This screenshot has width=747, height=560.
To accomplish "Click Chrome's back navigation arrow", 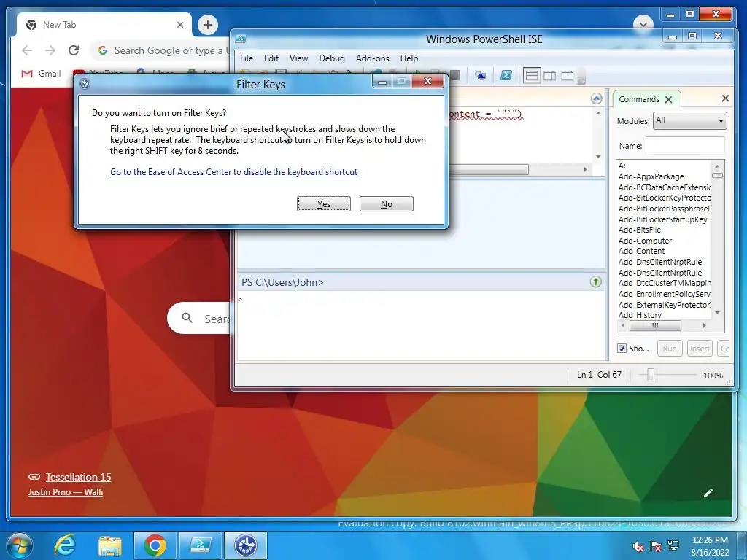I will [x=27, y=50].
